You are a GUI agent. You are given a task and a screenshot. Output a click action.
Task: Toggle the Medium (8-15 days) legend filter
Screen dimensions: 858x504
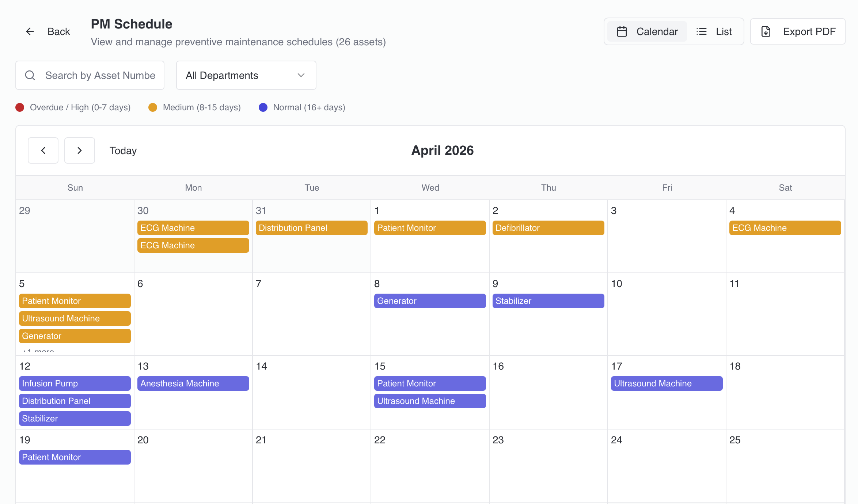pos(153,107)
